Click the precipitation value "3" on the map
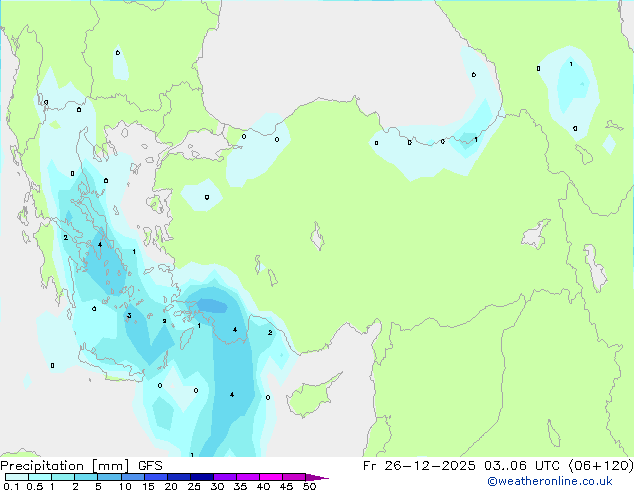This screenshot has height=490, width=634. [x=129, y=316]
